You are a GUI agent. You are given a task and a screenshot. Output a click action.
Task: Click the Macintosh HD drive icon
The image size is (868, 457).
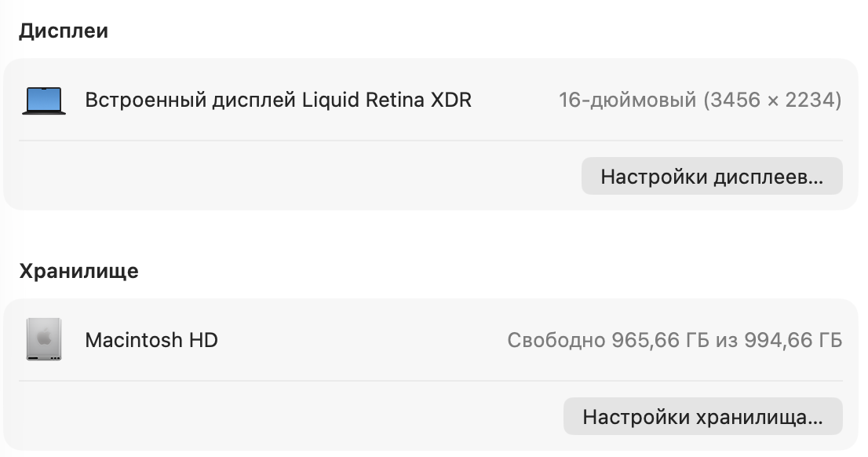click(44, 339)
